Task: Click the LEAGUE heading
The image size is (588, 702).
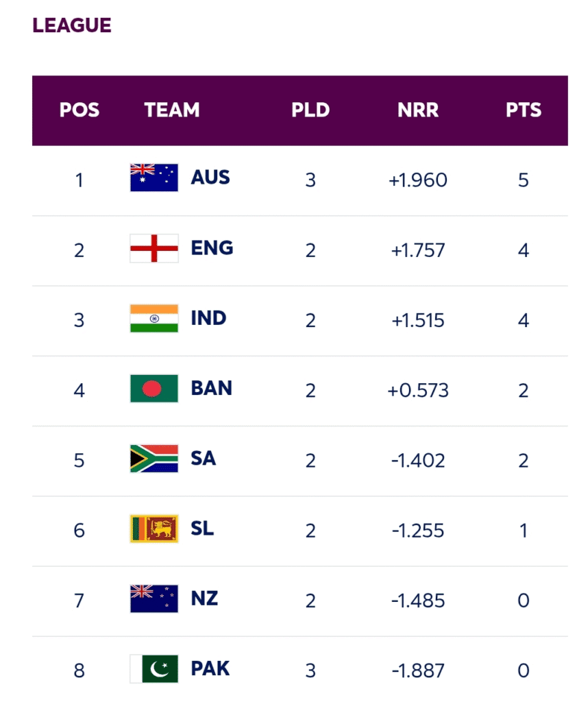Action: point(72,26)
